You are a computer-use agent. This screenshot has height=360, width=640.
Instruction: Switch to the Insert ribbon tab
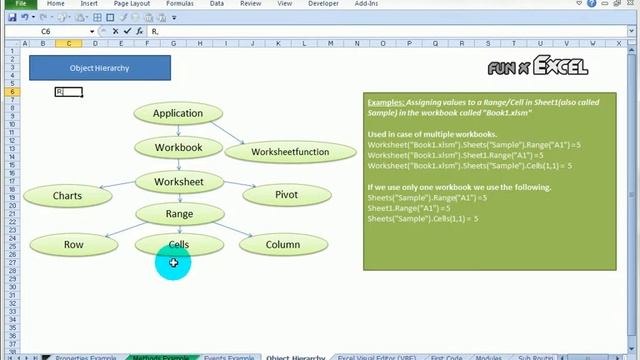pyautogui.click(x=89, y=4)
